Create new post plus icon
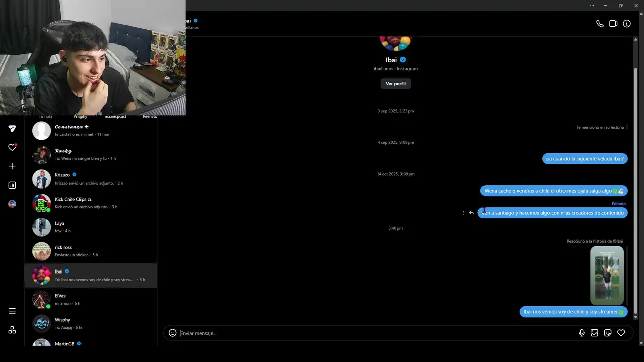Screen dimensions: 644x362 pos(12,166)
